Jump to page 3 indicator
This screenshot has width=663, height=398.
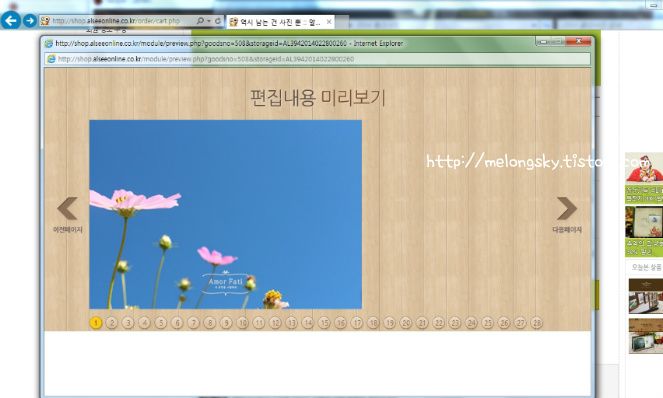point(128,323)
